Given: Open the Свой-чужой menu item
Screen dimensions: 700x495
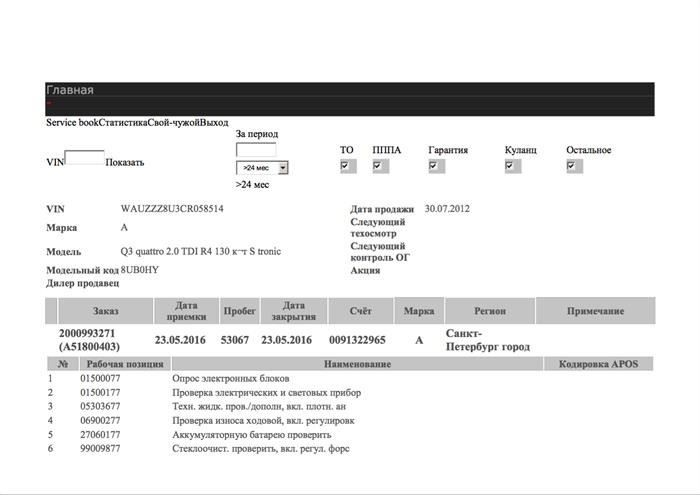Looking at the screenshot, I should click(x=173, y=123).
